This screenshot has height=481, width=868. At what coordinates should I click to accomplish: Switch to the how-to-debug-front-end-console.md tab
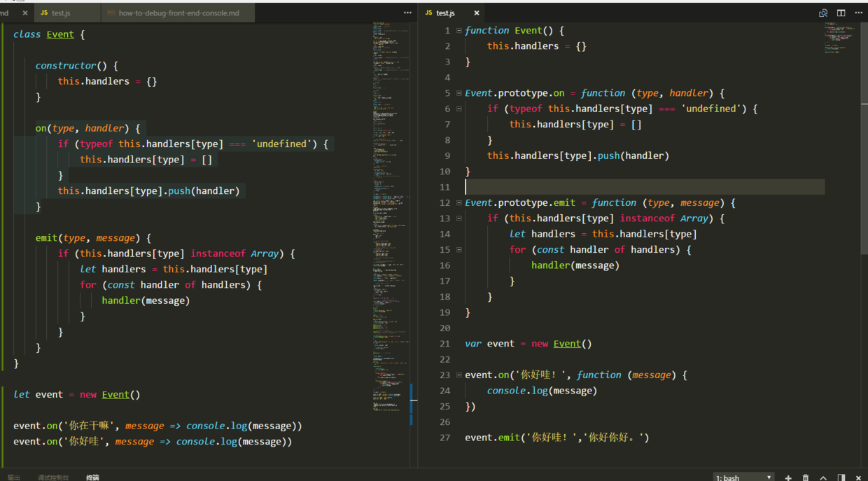[x=177, y=12]
